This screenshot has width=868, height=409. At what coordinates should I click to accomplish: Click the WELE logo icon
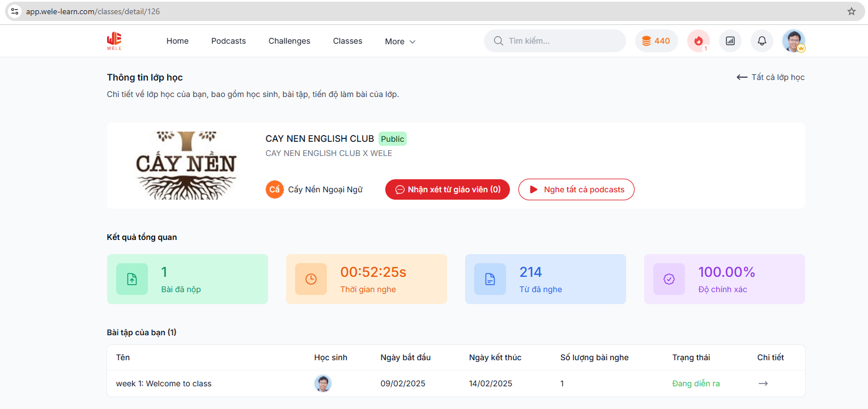(114, 41)
